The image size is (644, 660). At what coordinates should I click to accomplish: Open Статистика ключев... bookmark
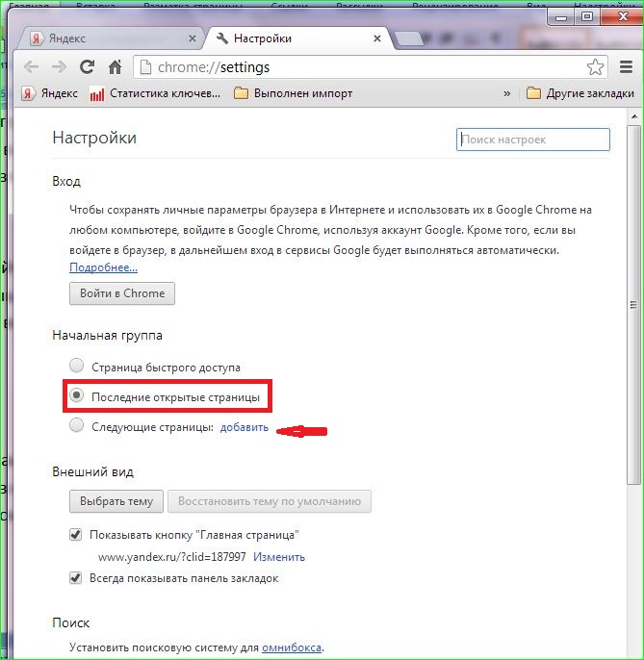pyautogui.click(x=155, y=93)
